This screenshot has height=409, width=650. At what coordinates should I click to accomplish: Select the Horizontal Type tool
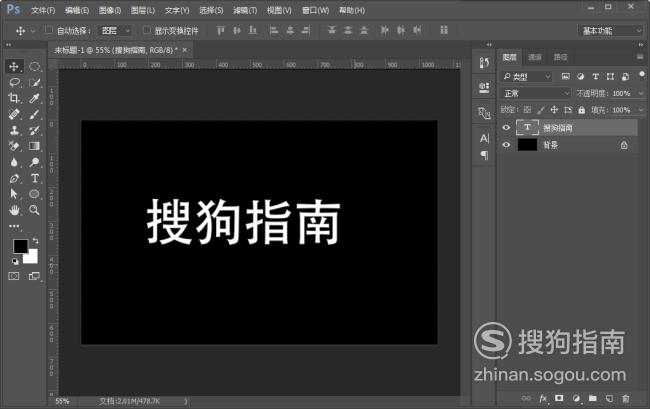[34, 178]
